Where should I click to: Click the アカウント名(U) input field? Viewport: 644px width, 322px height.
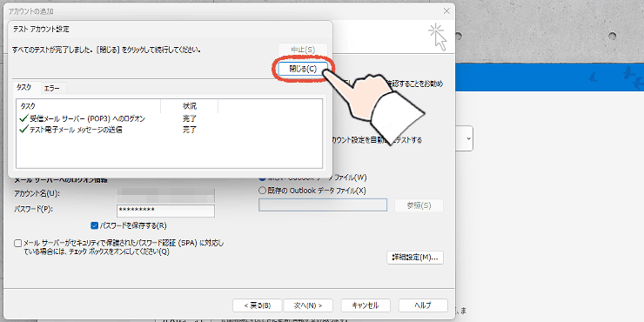pyautogui.click(x=165, y=195)
